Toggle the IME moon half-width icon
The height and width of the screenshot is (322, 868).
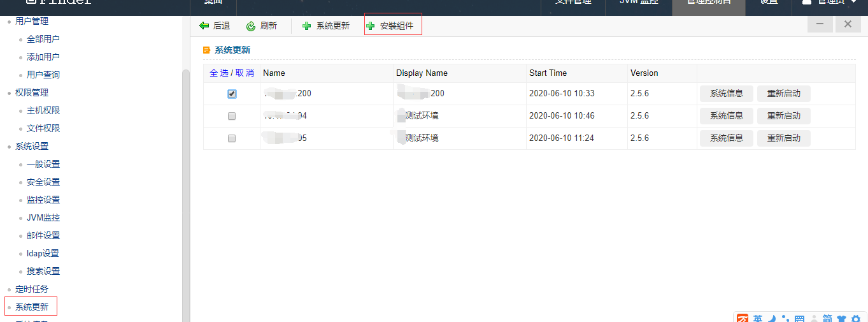[x=771, y=318]
